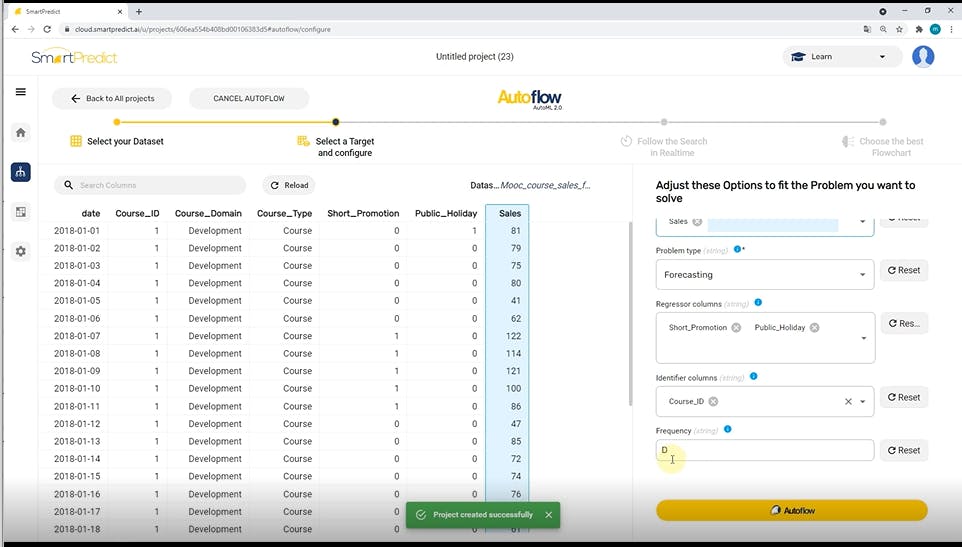
Task: Click the 2018-01-07 date cell
Action: (77, 336)
